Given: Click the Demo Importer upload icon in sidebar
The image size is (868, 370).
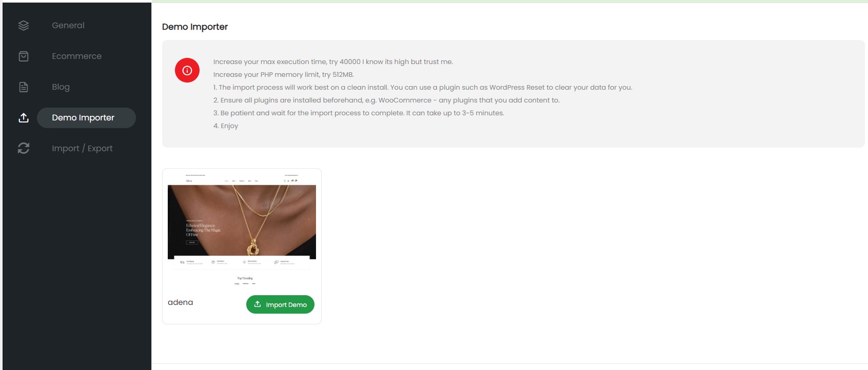Looking at the screenshot, I should click(x=24, y=118).
